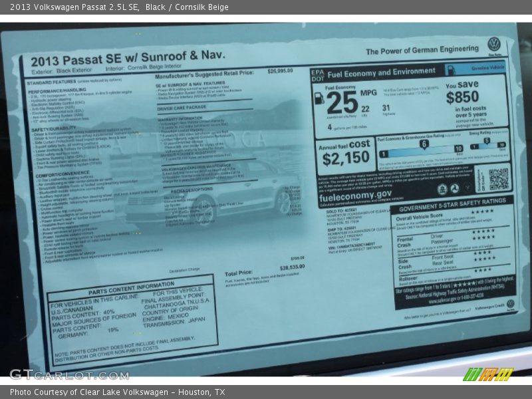Viewport: 532px width, 399px height.
Task: Click 'The Power of German Engineering' slogan
Action: [422, 51]
